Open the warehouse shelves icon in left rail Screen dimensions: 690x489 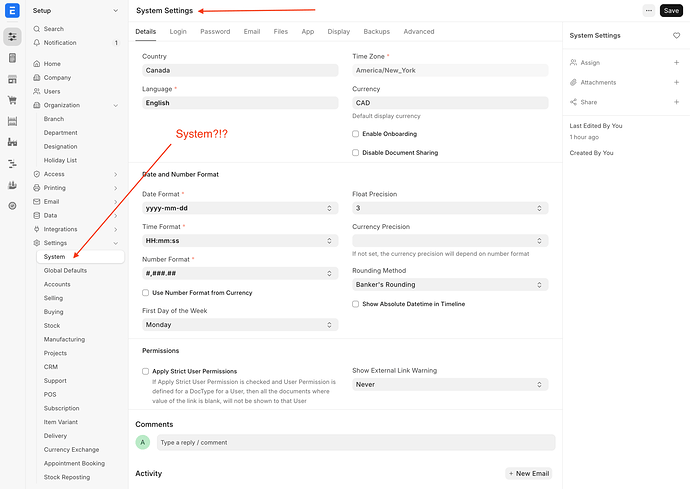[x=12, y=121]
